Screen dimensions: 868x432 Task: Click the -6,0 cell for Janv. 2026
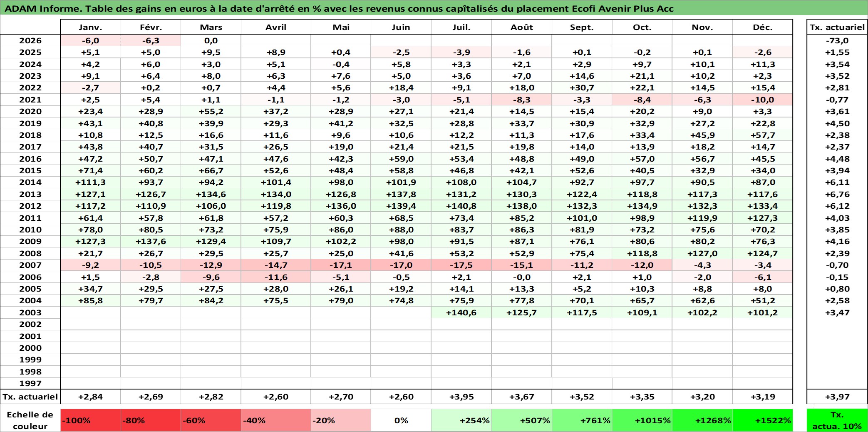[x=91, y=40]
